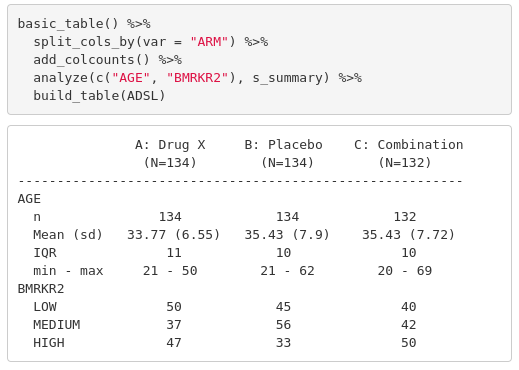Click the AGE row group label
The width and height of the screenshot is (519, 370).
[x=29, y=199]
